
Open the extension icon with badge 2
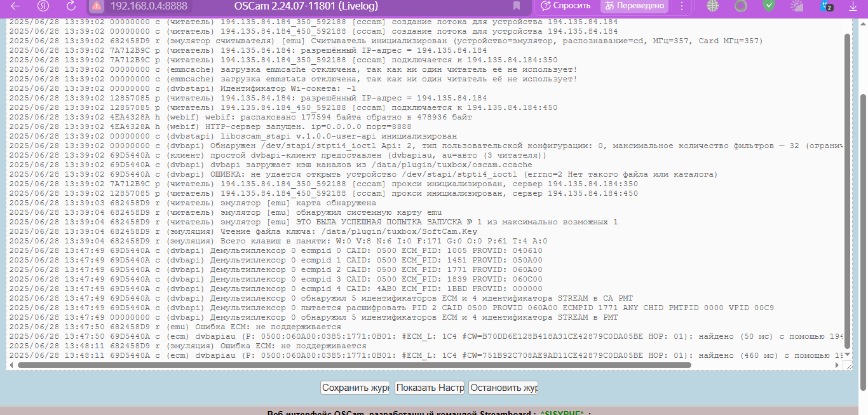pyautogui.click(x=826, y=6)
